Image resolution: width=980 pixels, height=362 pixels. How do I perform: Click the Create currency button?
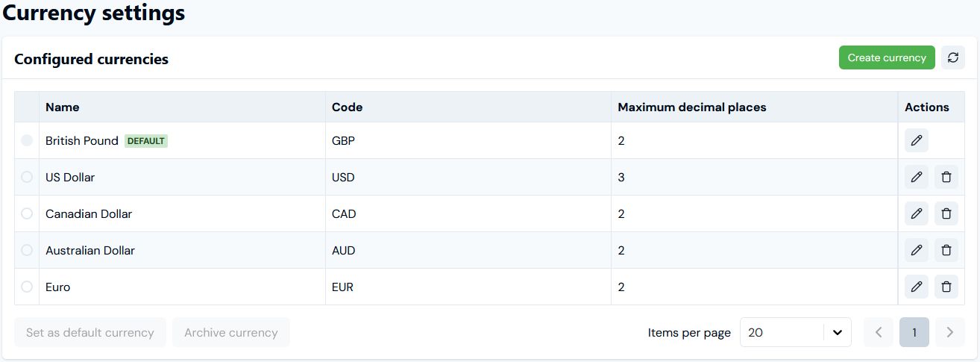887,57
